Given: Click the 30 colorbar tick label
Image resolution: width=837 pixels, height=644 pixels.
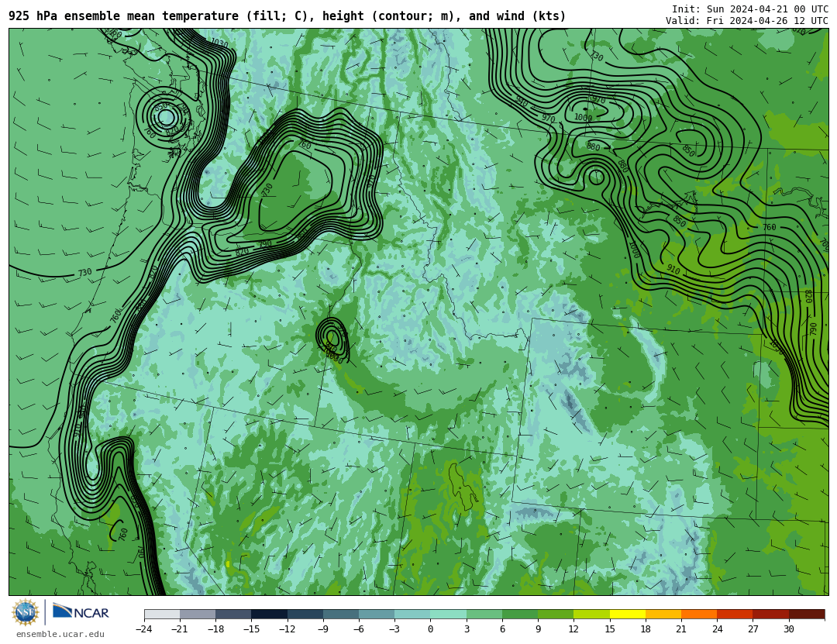Looking at the screenshot, I should point(788,629).
